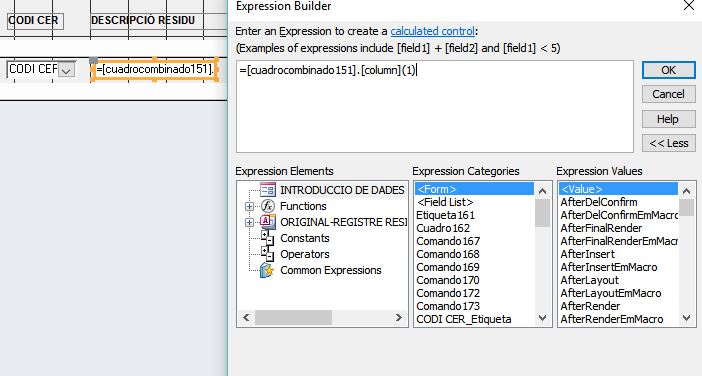Select the Constants icon
702x376 pixels.
267,238
